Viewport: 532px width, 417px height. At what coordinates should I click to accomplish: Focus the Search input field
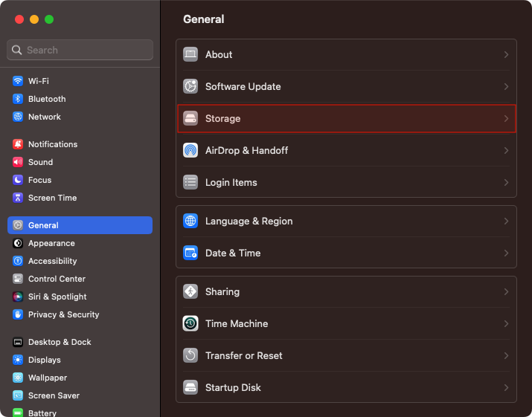[x=80, y=50]
